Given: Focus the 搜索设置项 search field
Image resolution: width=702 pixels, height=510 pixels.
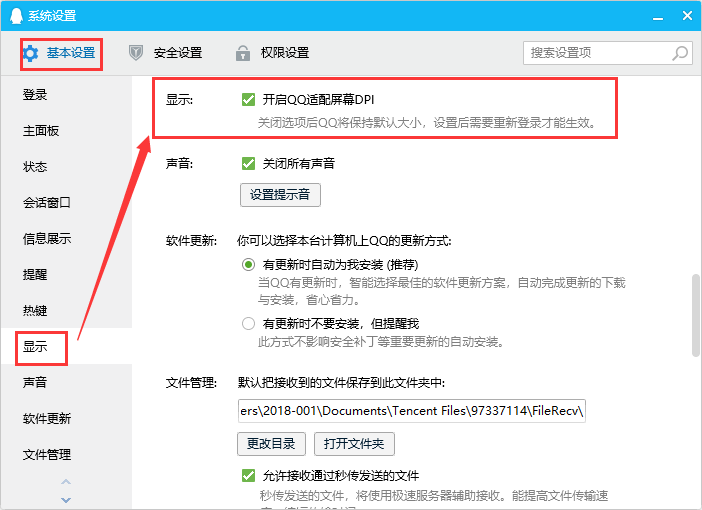Looking at the screenshot, I should (608, 53).
